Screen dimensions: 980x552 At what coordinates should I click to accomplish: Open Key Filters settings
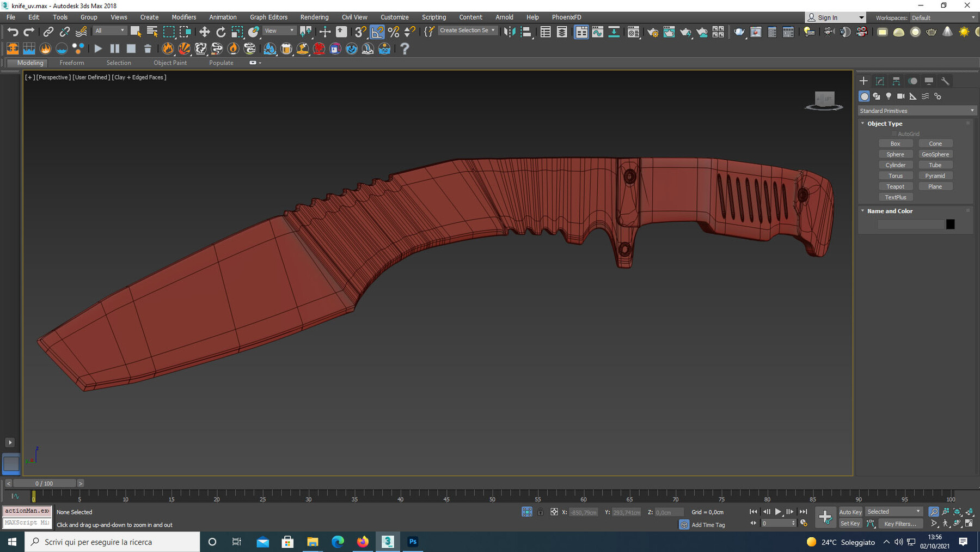[x=901, y=524]
